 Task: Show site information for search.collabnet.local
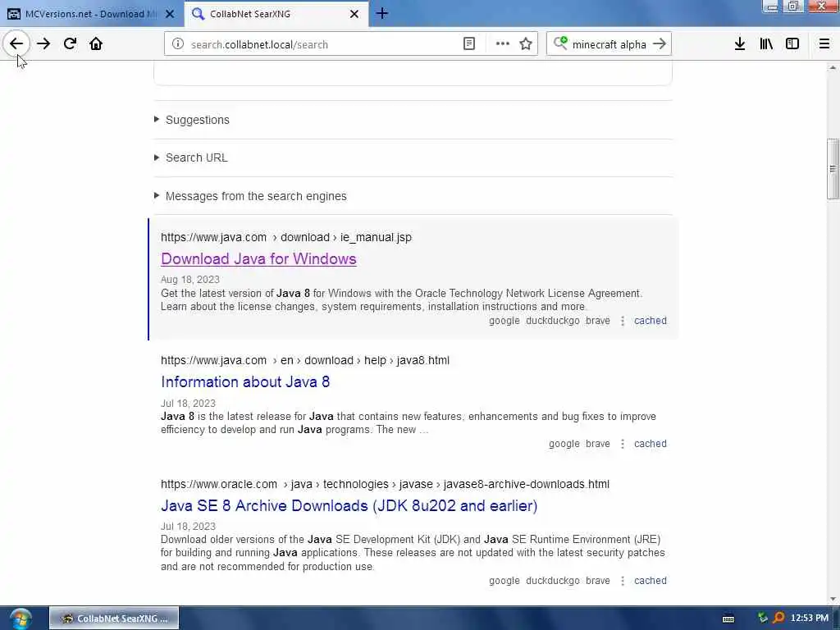(x=178, y=44)
